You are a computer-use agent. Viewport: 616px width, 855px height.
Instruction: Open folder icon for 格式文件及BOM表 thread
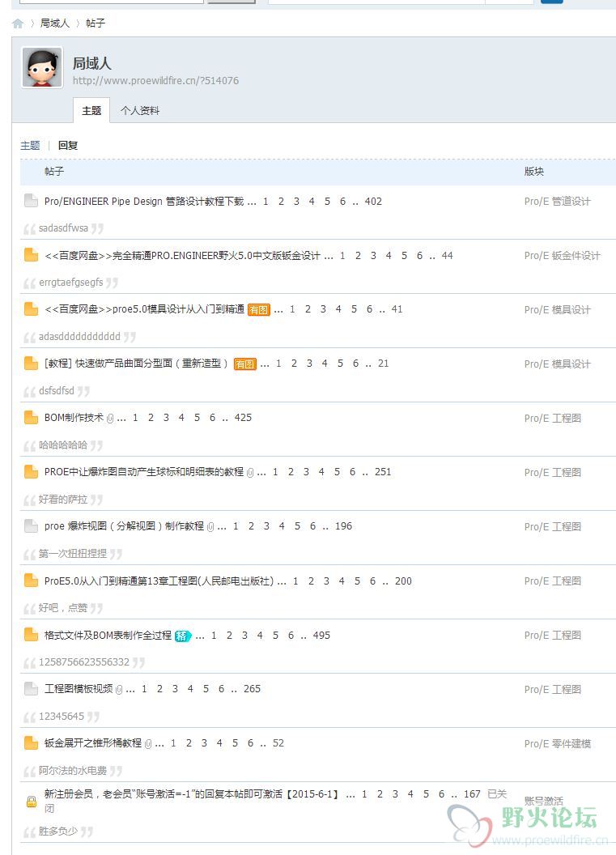coord(31,635)
